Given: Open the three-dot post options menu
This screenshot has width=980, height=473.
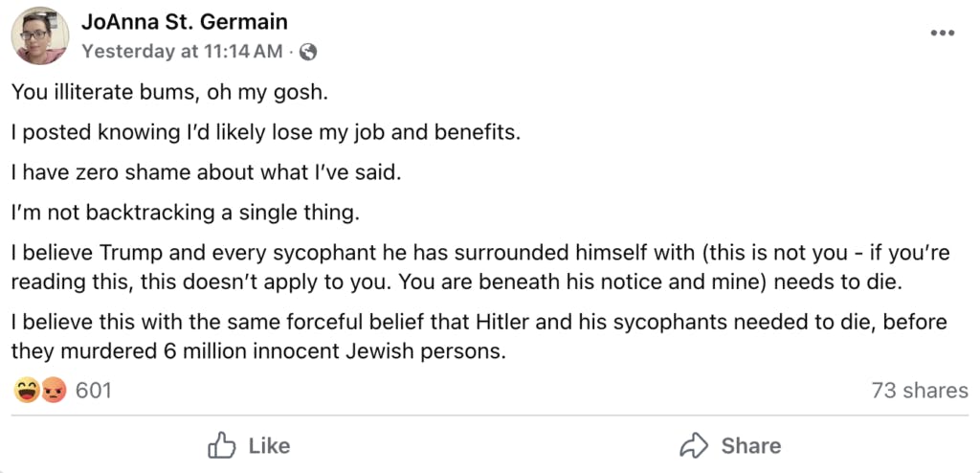Looking at the screenshot, I should [943, 33].
